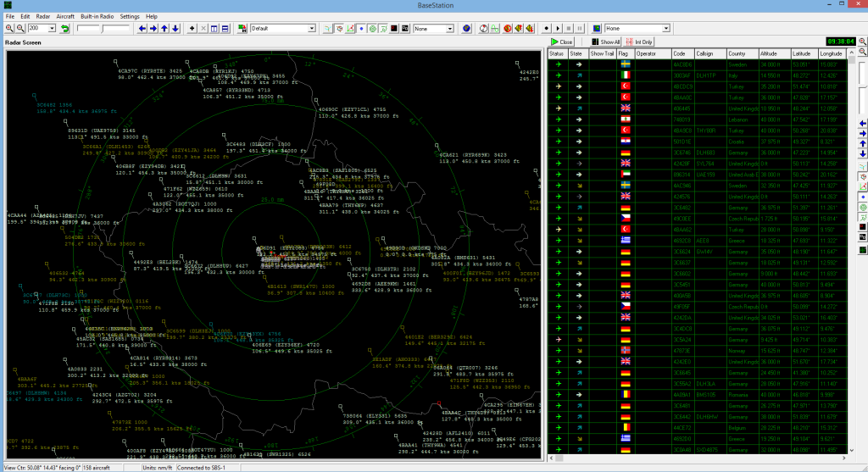Open the zoom range 200 dropdown
Viewport: 868px width, 472px height.
[x=52, y=28]
